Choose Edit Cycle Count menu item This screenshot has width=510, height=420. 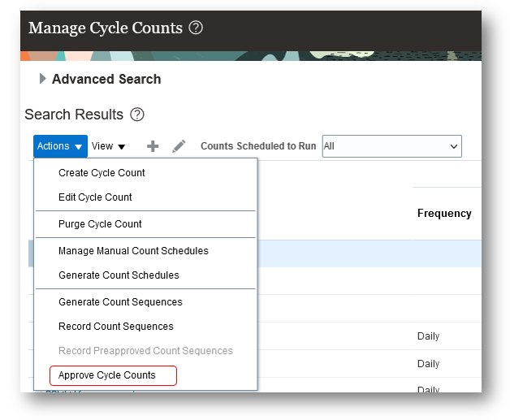[x=95, y=197]
